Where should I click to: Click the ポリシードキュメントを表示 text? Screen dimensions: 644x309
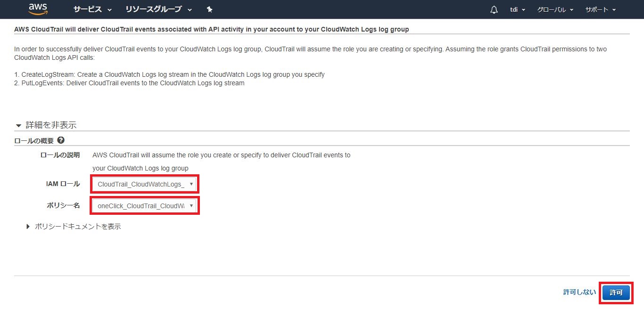click(78, 227)
